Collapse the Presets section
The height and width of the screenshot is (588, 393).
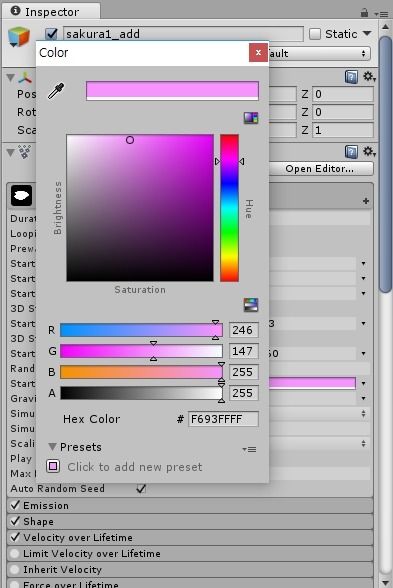coord(52,447)
